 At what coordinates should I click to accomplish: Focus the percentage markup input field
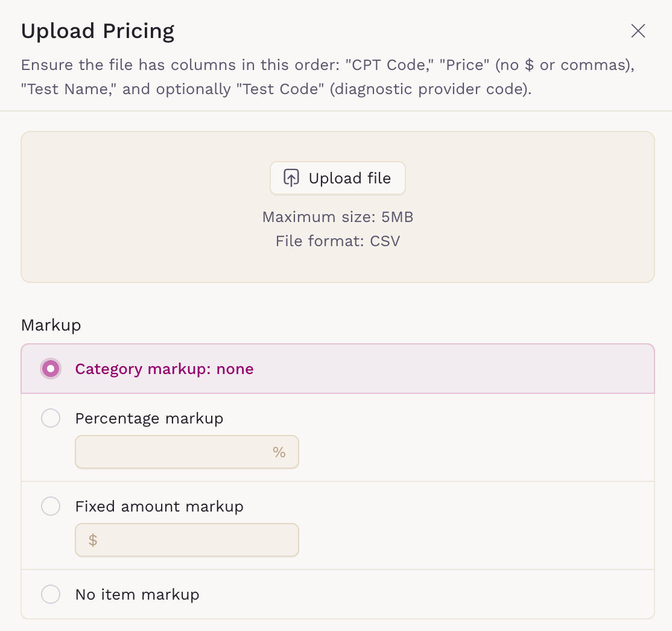pyautogui.click(x=172, y=452)
